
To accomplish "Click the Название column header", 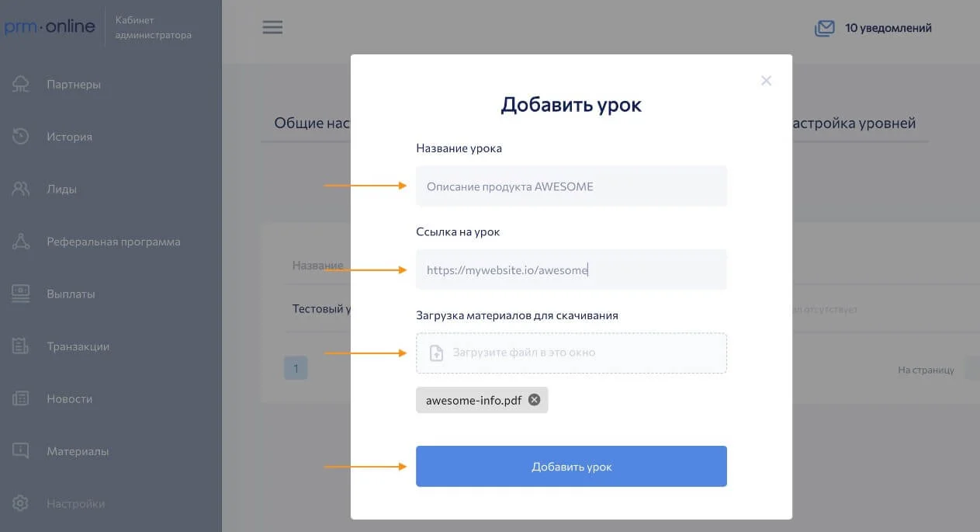I will (318, 266).
